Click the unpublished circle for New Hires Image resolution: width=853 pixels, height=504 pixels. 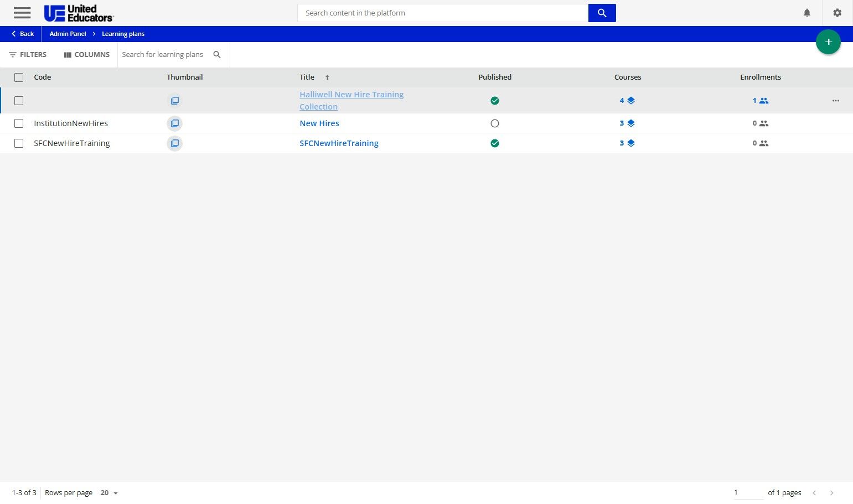click(495, 123)
